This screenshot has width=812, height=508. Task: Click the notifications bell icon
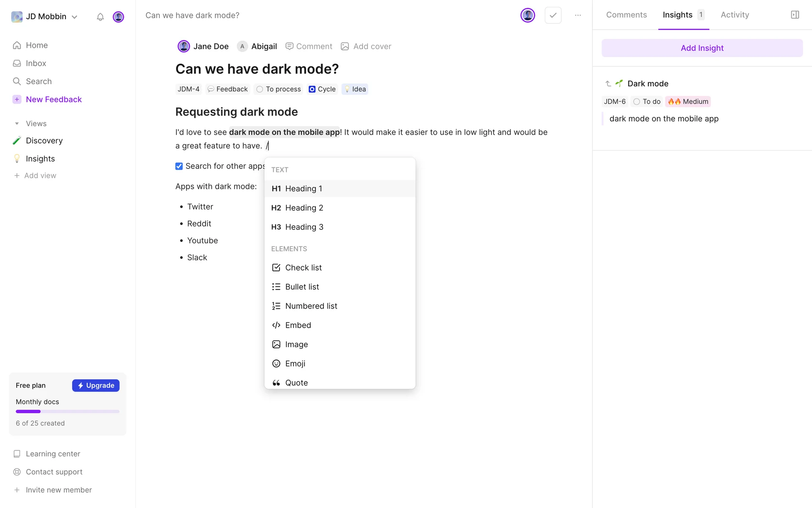pyautogui.click(x=100, y=17)
